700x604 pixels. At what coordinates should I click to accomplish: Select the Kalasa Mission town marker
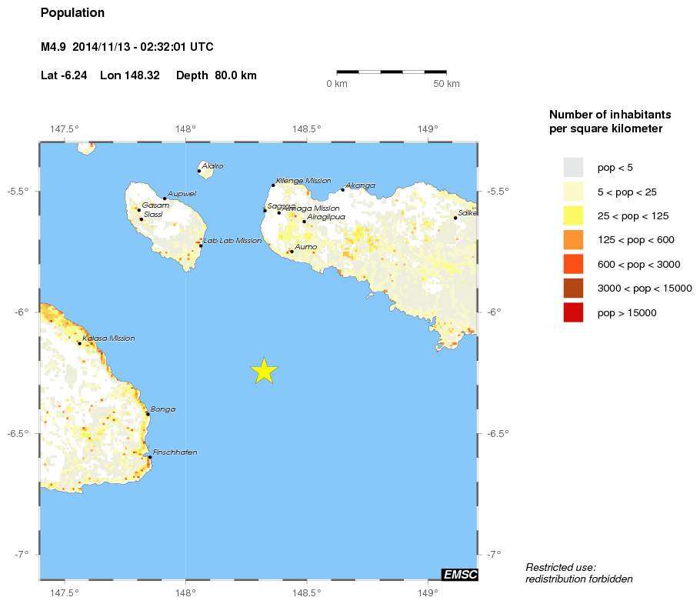pos(80,343)
